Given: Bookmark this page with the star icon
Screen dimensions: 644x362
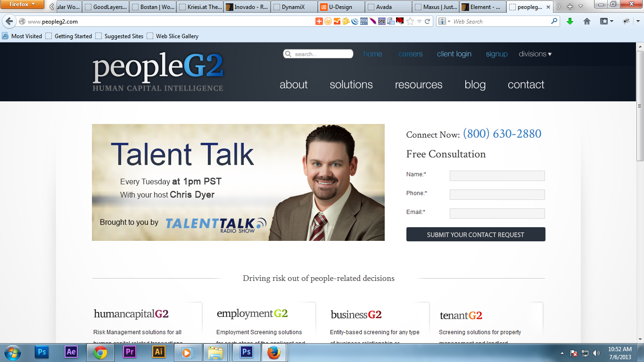Looking at the screenshot, I should click(410, 21).
